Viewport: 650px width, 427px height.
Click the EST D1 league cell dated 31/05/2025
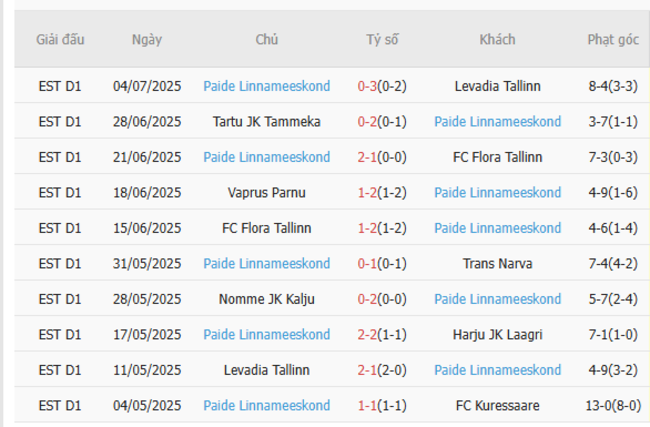[x=60, y=264]
